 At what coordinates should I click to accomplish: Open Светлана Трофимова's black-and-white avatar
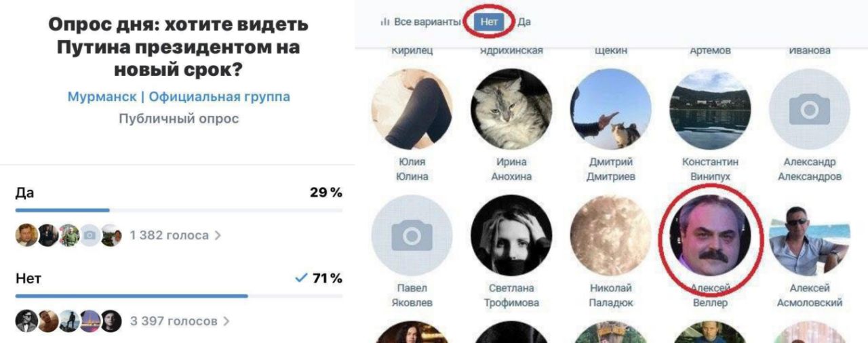511,235
